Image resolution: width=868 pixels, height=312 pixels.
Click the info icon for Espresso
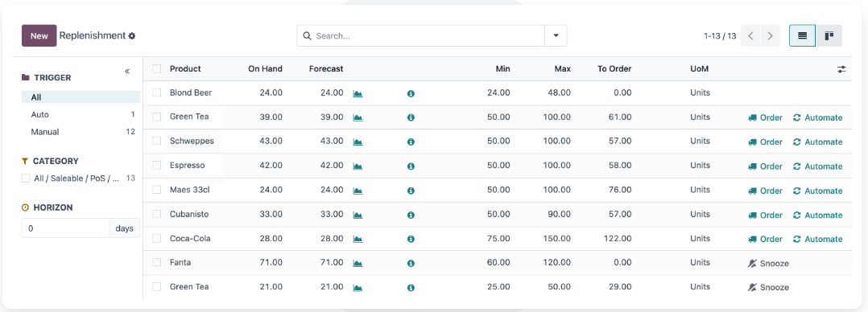tap(411, 166)
